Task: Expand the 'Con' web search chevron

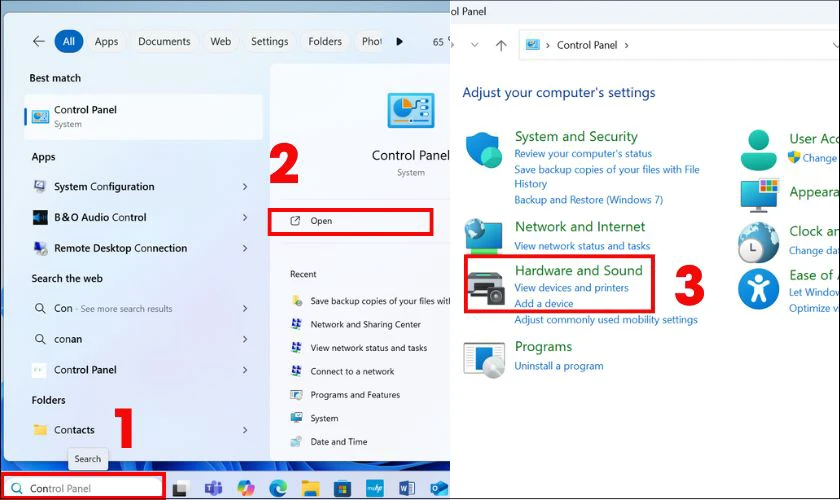Action: (245, 308)
